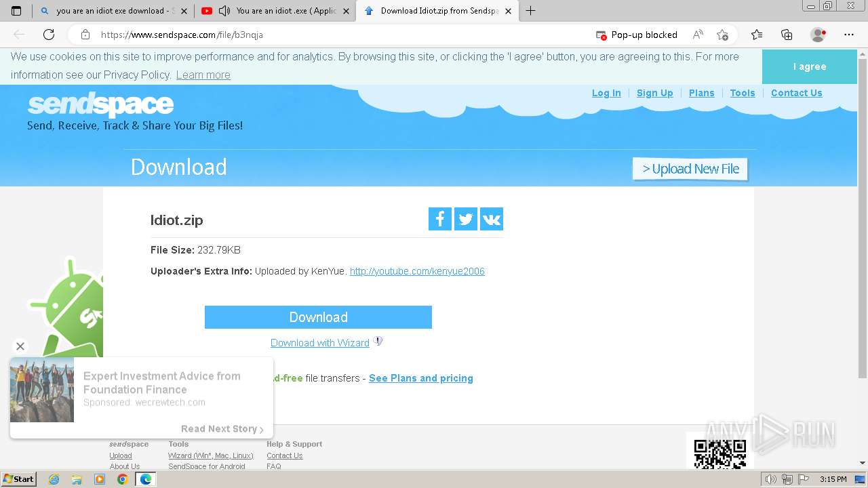This screenshot has width=868, height=488.
Task: Open the volume speaker tray icon
Action: tap(771, 479)
